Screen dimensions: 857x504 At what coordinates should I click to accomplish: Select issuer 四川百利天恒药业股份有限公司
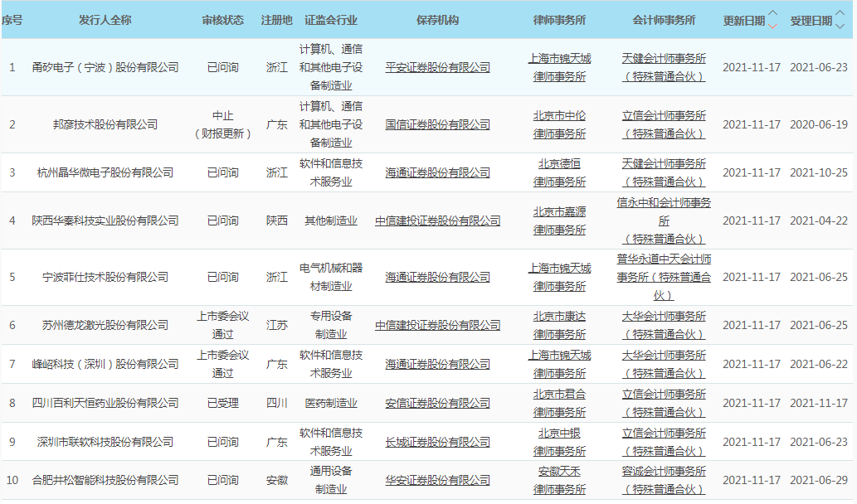[105, 403]
